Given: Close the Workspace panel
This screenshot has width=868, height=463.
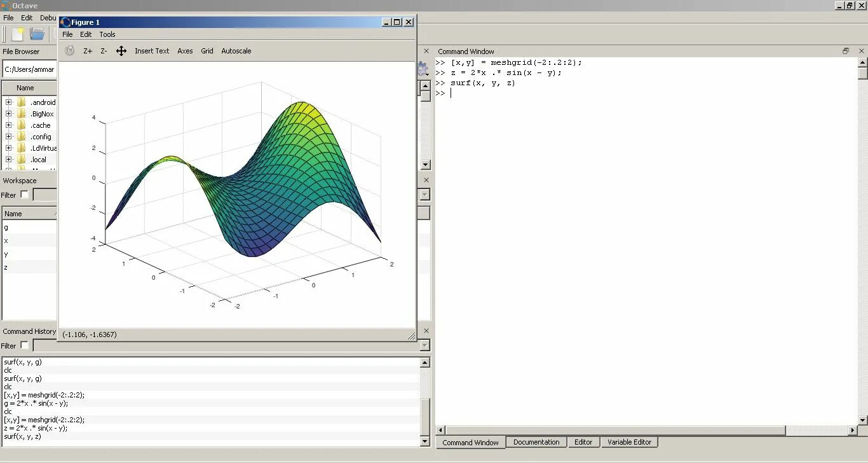Looking at the screenshot, I should pyautogui.click(x=426, y=180).
